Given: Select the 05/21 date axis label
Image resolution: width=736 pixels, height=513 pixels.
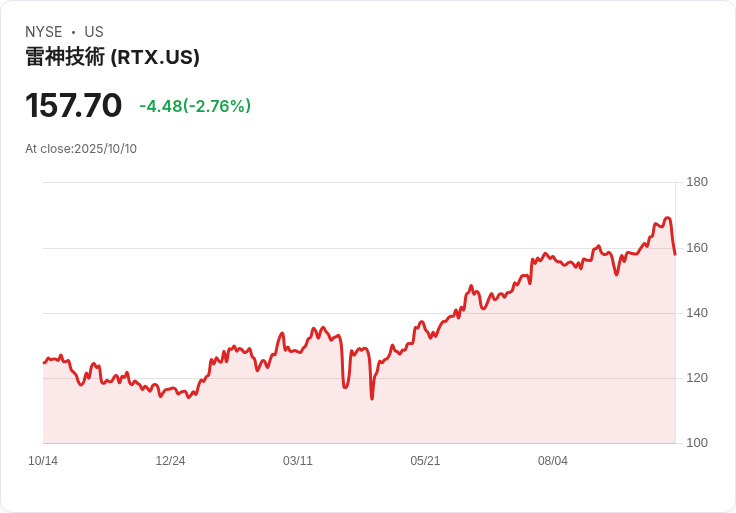Looking at the screenshot, I should pos(425,461).
